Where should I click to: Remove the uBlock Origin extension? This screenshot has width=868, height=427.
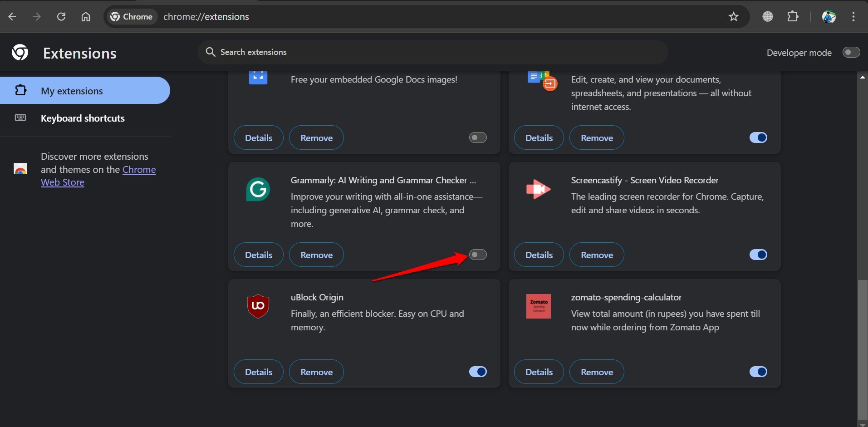(x=316, y=372)
